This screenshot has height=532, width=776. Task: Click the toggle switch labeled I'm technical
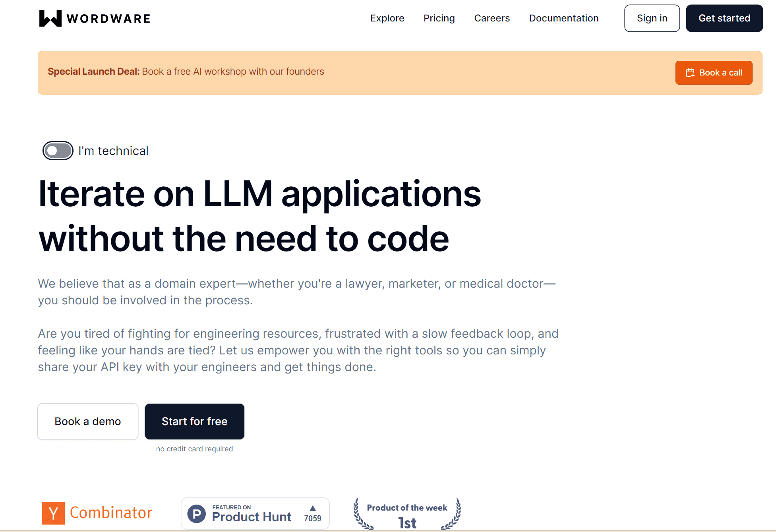point(58,151)
